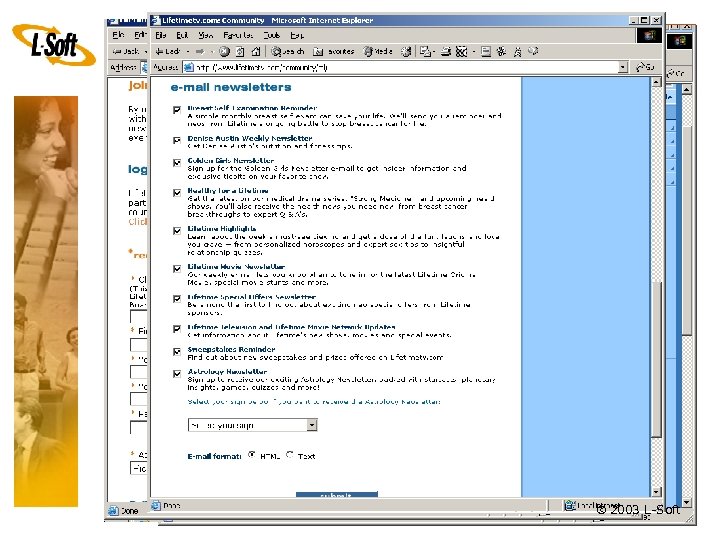Click scroll down arrow of background window
720x540 pixels.
(x=686, y=503)
